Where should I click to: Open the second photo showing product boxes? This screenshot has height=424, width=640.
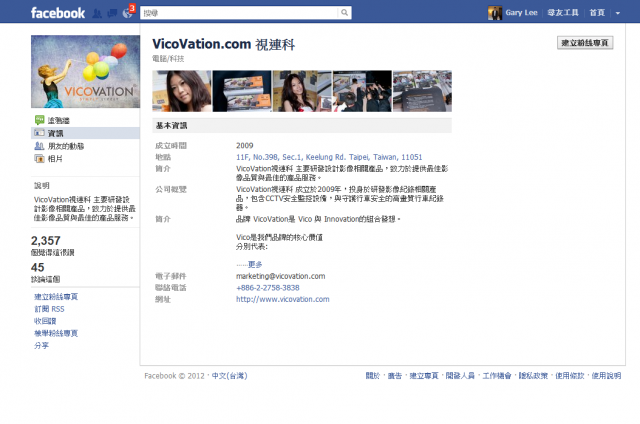tap(242, 91)
